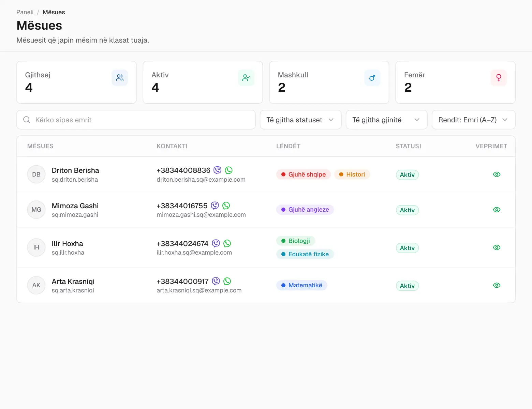
Task: Focus the Kërko sipas emrit search field
Action: [136, 120]
